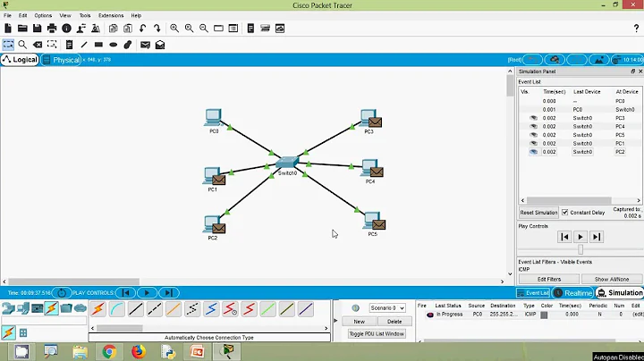Click the Reset Simulation button
Screen dimensions: 644x361
click(x=538, y=213)
